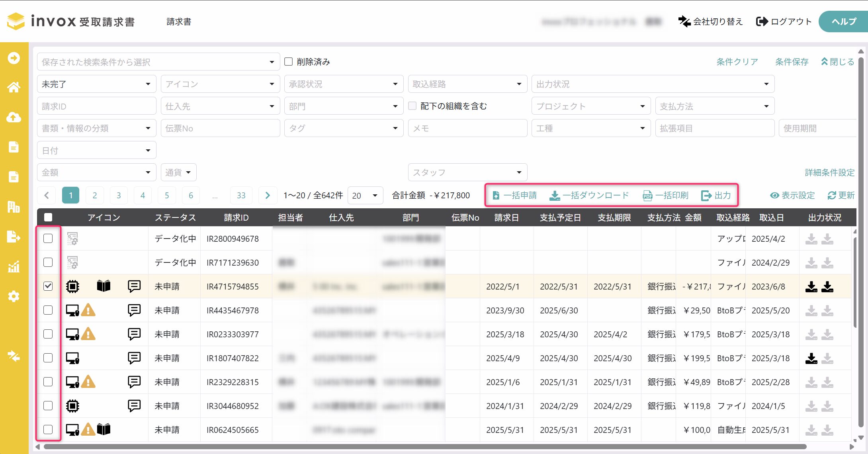Open the 20 items-per-page dropdown
The height and width of the screenshot is (454, 868).
(x=365, y=196)
